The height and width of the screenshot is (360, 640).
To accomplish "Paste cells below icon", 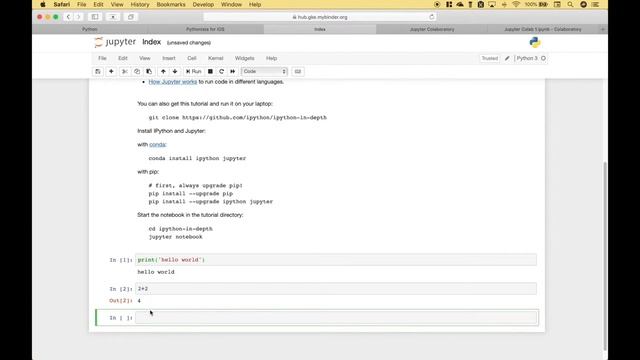I will click(149, 71).
